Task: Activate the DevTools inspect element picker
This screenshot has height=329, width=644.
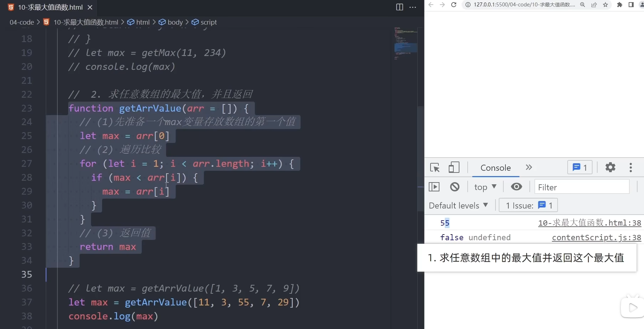Action: [x=435, y=168]
